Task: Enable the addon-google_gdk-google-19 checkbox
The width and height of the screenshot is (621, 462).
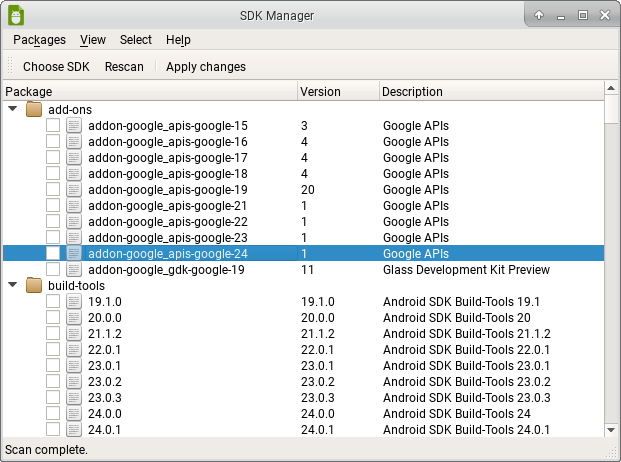Action: (x=53, y=270)
